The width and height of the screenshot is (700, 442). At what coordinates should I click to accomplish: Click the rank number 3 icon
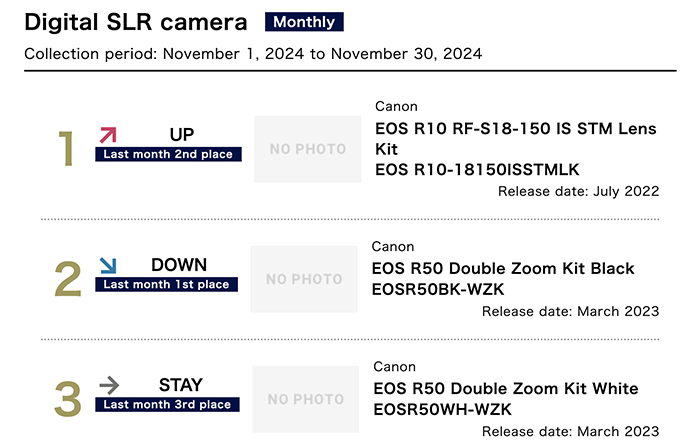pyautogui.click(x=68, y=399)
